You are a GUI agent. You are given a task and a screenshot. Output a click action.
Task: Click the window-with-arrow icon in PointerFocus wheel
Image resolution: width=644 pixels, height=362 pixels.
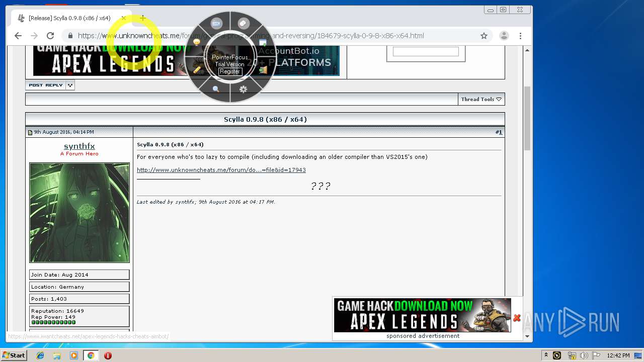point(263,43)
